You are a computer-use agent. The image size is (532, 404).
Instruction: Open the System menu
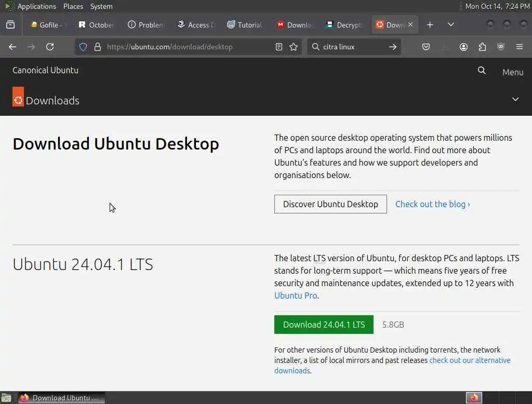[x=101, y=6]
